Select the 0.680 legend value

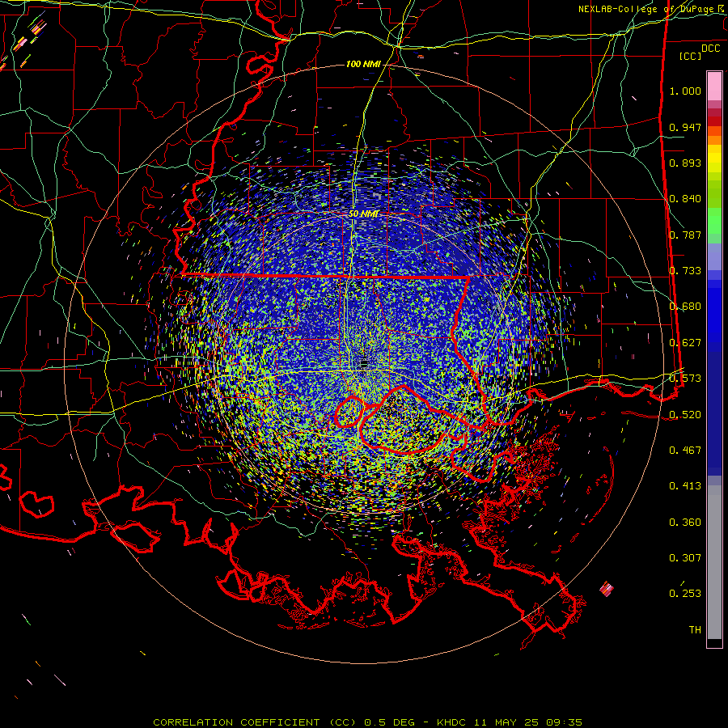[x=685, y=307]
